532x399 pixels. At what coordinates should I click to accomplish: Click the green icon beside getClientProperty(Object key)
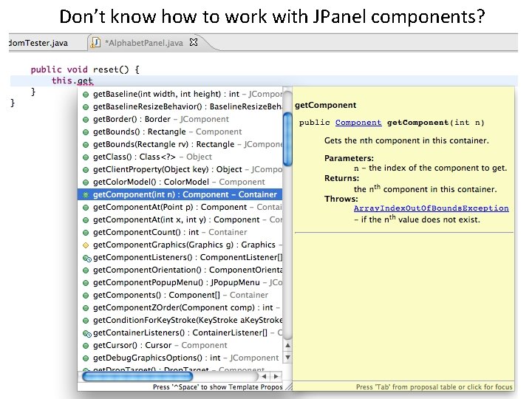[x=86, y=170]
